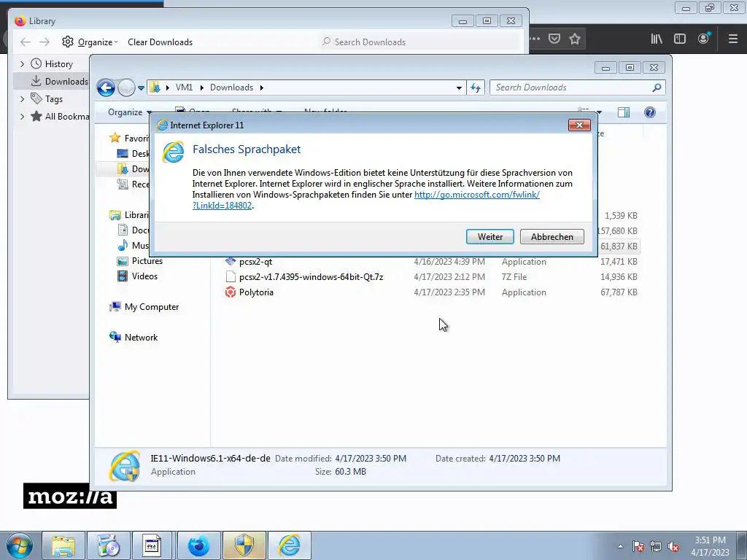The height and width of the screenshot is (560, 747).
Task: Click VM1 in the address breadcrumb
Action: [184, 87]
